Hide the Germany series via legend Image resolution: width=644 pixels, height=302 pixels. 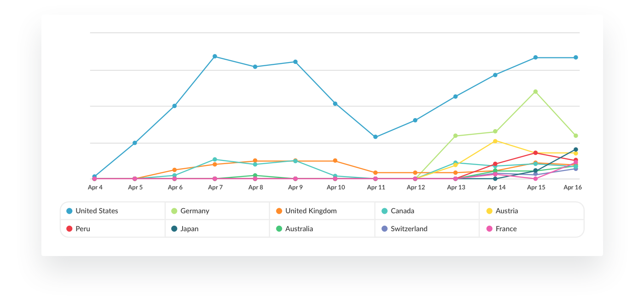pos(195,211)
